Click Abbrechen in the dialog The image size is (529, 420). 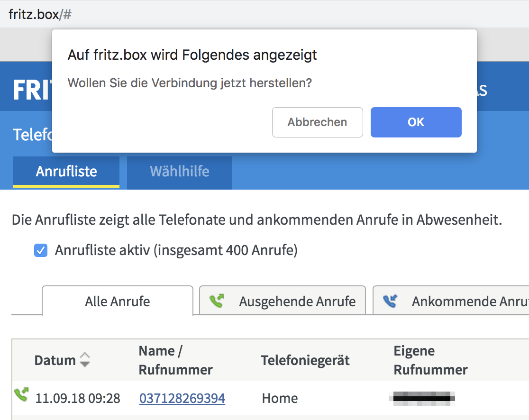pos(317,122)
